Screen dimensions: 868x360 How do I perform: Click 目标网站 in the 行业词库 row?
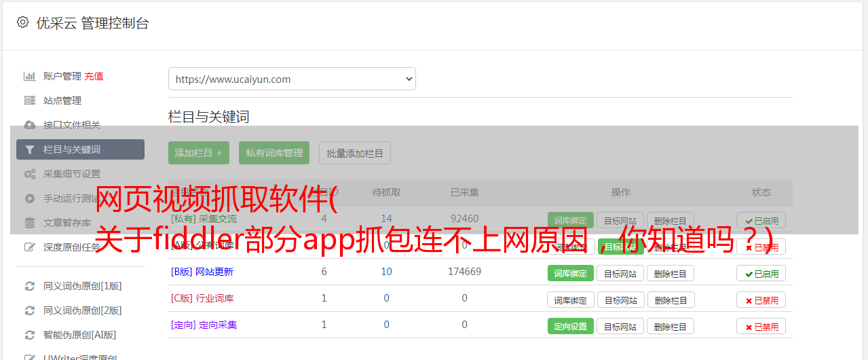[620, 300]
